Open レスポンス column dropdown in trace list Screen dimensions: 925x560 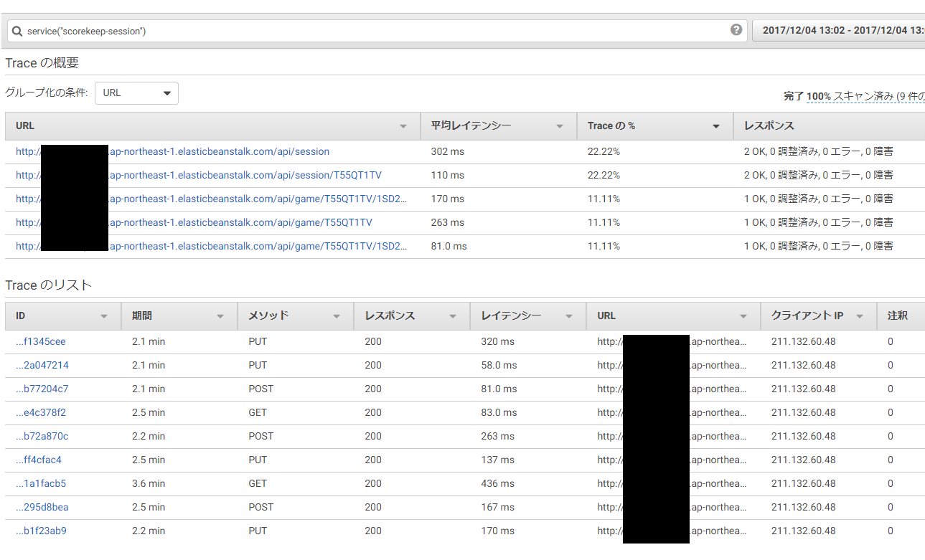click(x=453, y=316)
